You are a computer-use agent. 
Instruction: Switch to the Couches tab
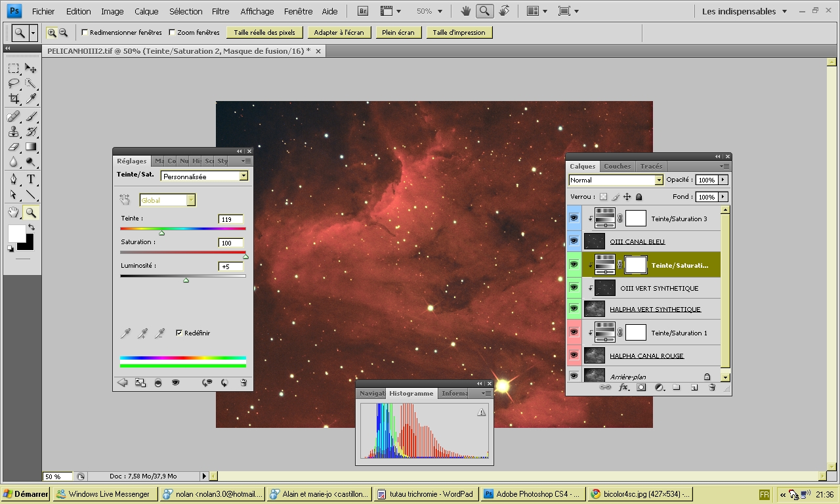(x=617, y=166)
